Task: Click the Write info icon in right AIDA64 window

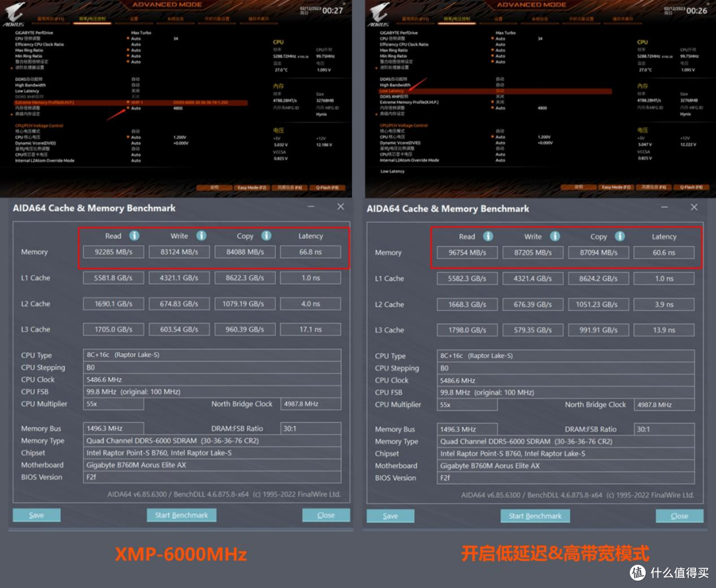Action: click(x=555, y=236)
